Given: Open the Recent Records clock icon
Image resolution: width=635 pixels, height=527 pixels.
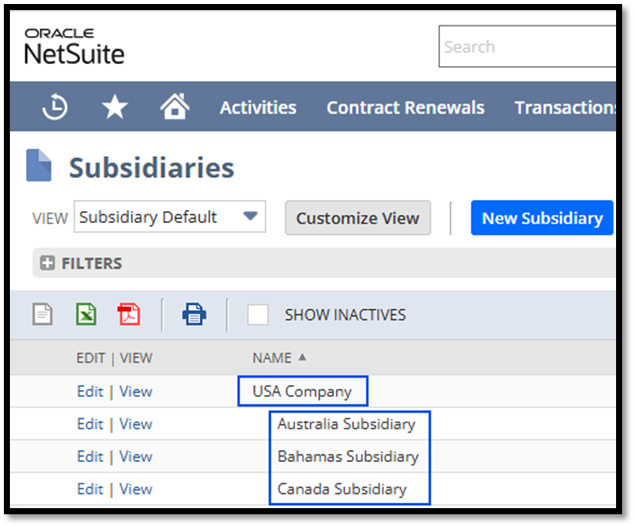Looking at the screenshot, I should pos(55,107).
